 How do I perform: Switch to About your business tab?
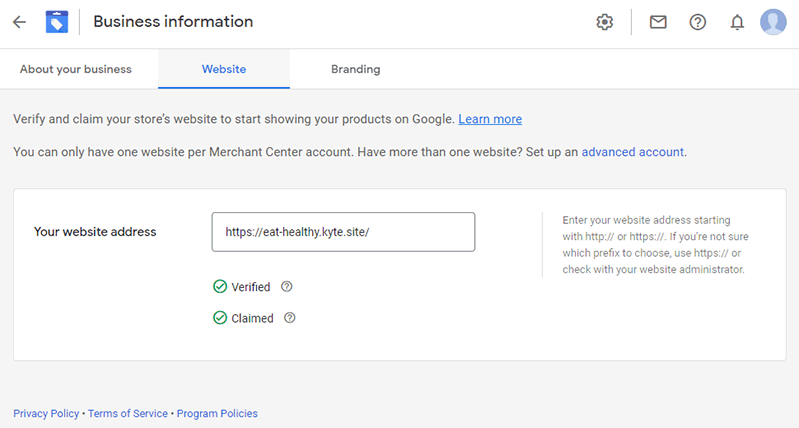click(76, 69)
